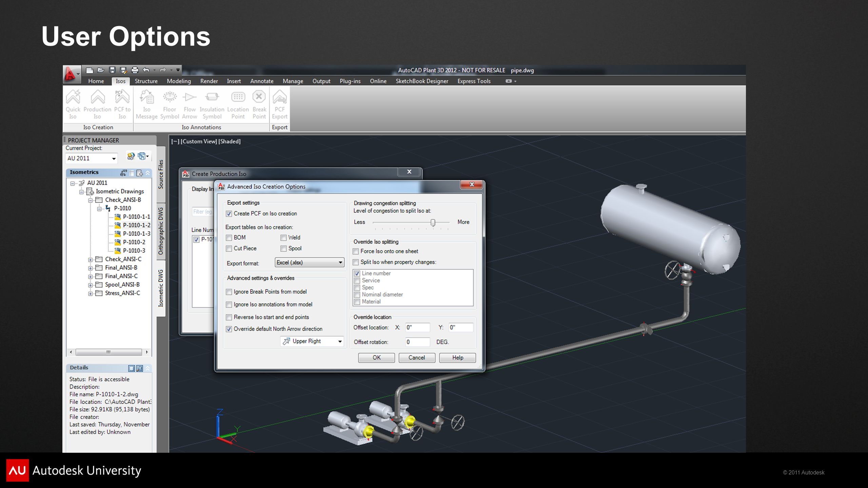Expand the Stress_ANSI-C folder

(x=90, y=293)
